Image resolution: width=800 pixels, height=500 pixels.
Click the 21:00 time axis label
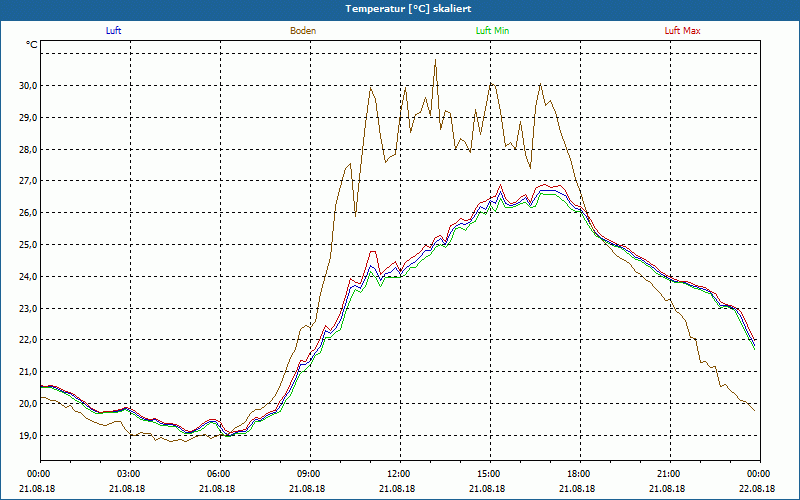[670, 474]
